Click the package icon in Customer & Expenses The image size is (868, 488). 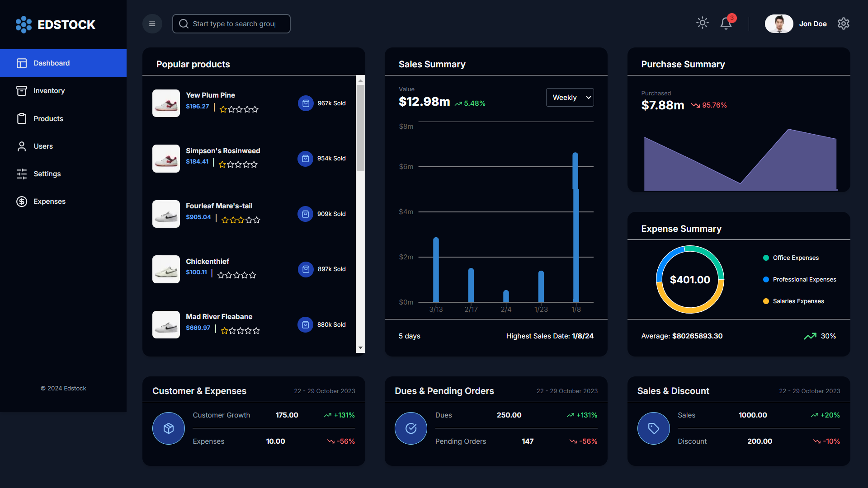pos(169,428)
